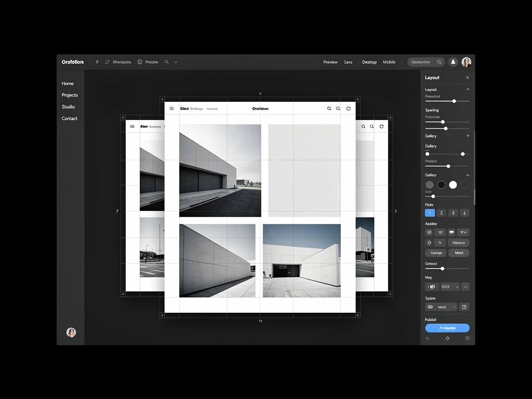This screenshot has height=399, width=532.
Task: Click the plus icon in top toolbar
Action: point(97,62)
